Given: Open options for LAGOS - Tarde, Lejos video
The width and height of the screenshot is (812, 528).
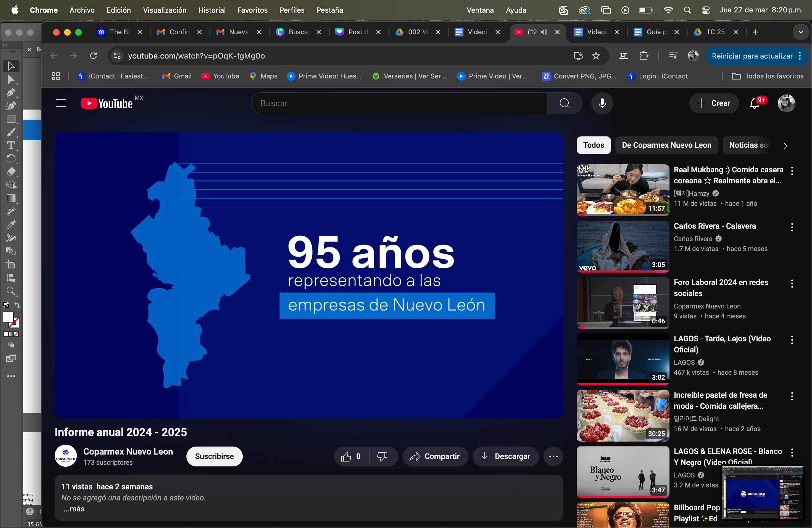Looking at the screenshot, I should (792, 340).
